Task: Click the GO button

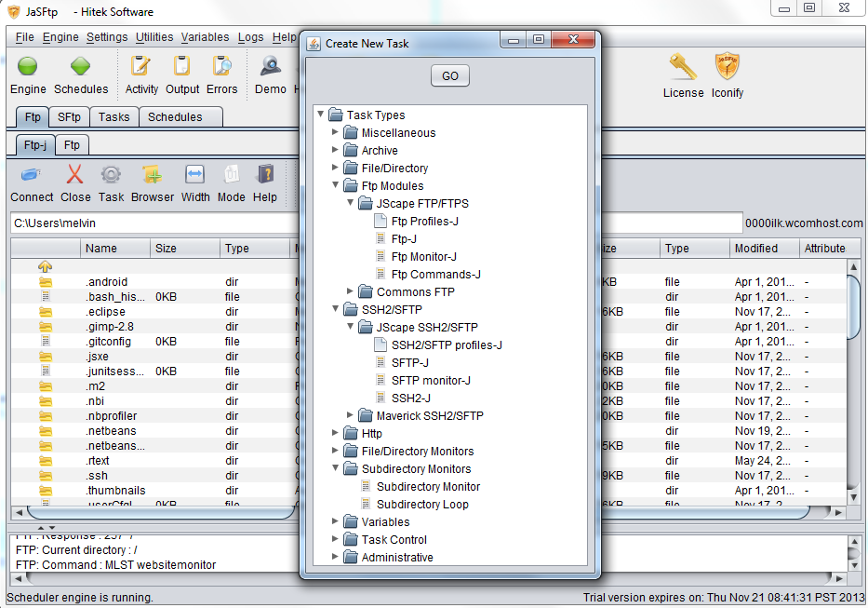Action: coord(450,76)
